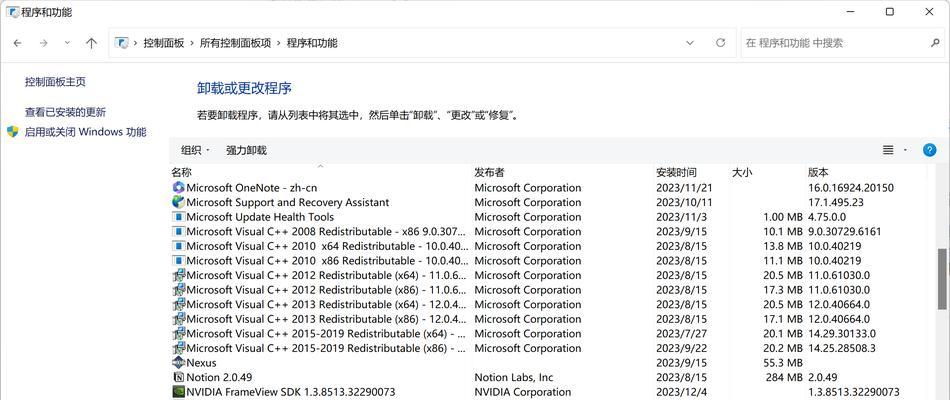950x400 pixels.
Task: Select Microsoft Update Health Tools text
Action: click(260, 217)
